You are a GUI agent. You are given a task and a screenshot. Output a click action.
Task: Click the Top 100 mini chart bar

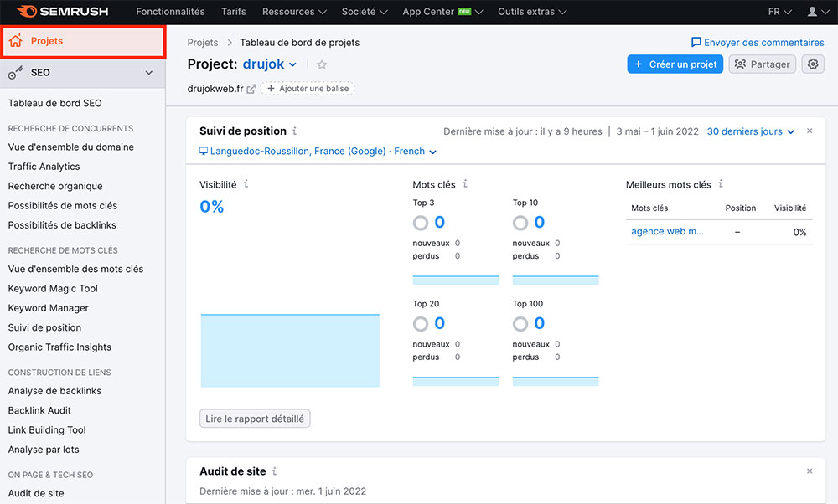[556, 381]
